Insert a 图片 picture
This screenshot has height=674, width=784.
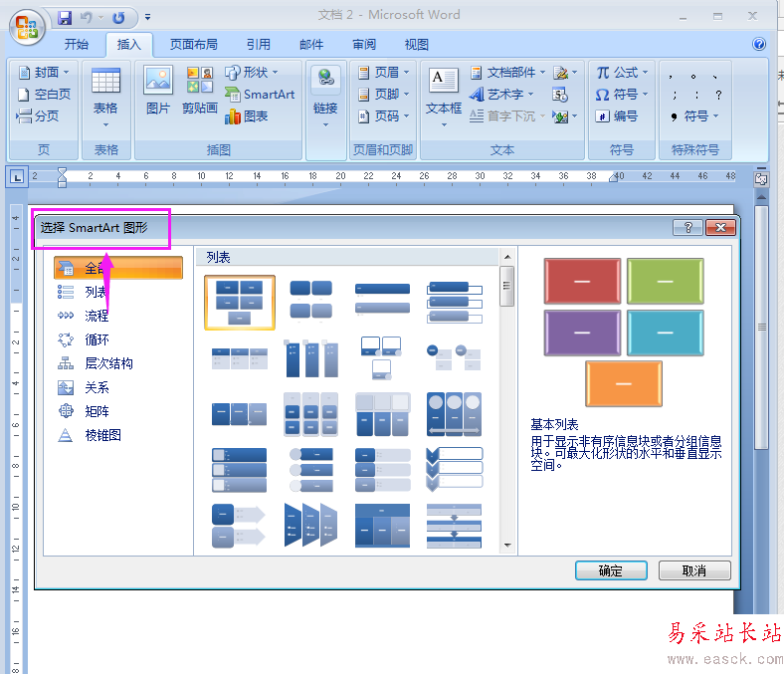pyautogui.click(x=158, y=90)
